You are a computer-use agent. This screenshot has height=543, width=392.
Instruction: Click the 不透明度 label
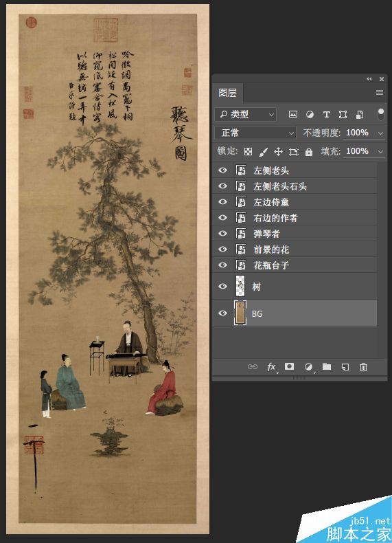(x=321, y=133)
